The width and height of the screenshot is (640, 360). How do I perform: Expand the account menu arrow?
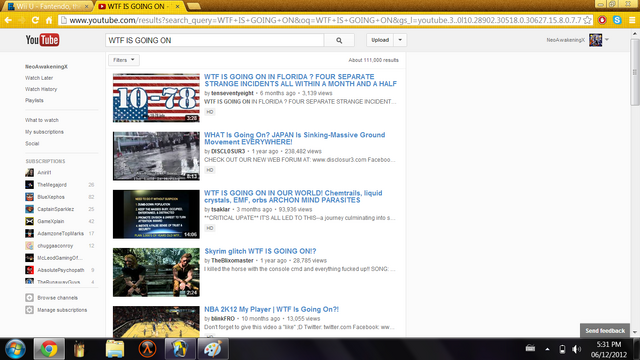coord(607,40)
